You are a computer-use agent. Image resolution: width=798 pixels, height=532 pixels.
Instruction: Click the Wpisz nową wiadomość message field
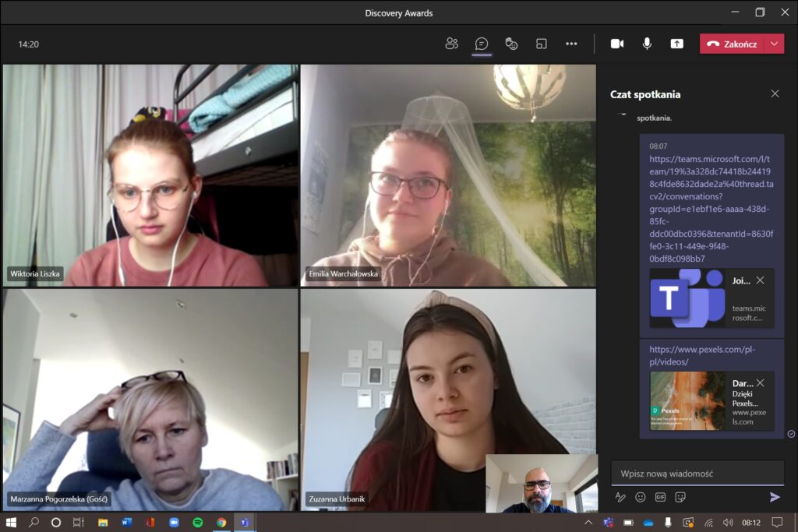[x=697, y=474]
